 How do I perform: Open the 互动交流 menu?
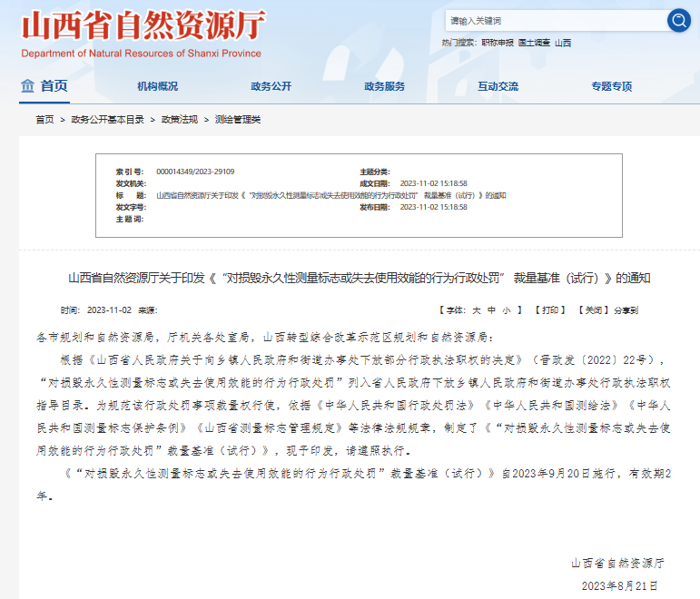click(x=498, y=86)
